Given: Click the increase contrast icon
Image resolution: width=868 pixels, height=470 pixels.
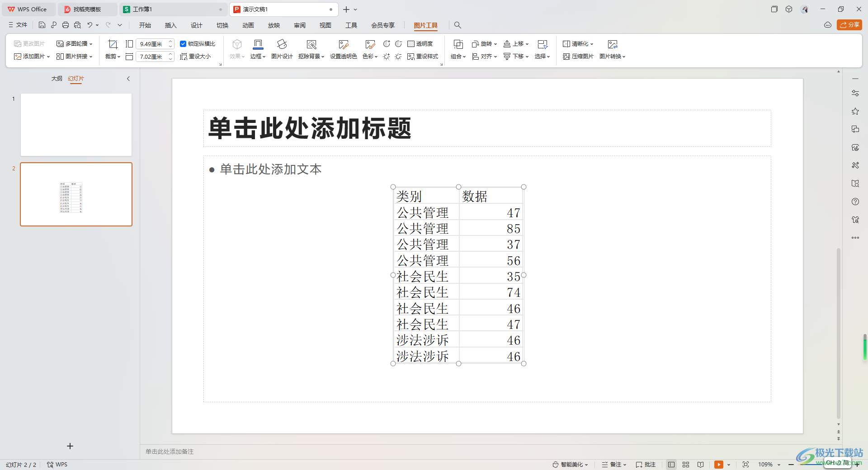Looking at the screenshot, I should coord(387,44).
